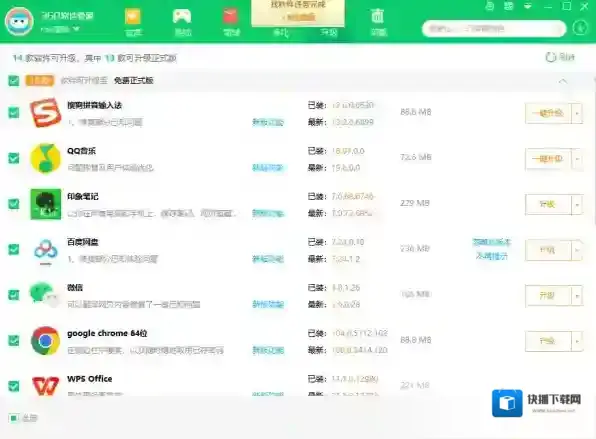Click 忽略此版本 link for 百度网盘
The width and height of the screenshot is (596, 439).
click(x=491, y=242)
